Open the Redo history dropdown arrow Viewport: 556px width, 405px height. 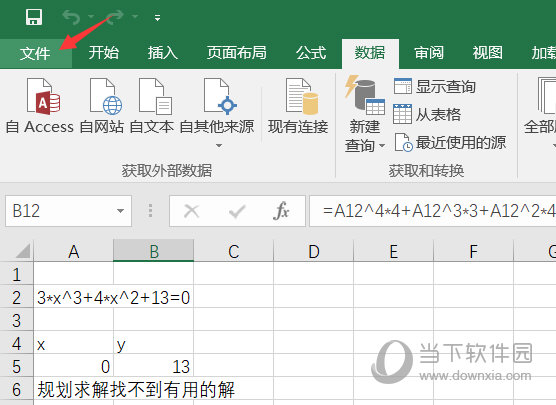[x=135, y=17]
